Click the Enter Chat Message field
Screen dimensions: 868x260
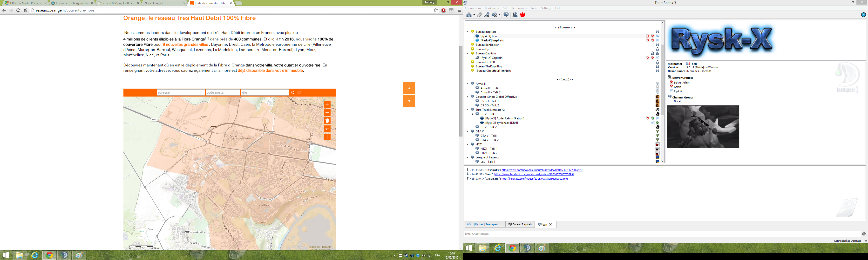(663, 234)
